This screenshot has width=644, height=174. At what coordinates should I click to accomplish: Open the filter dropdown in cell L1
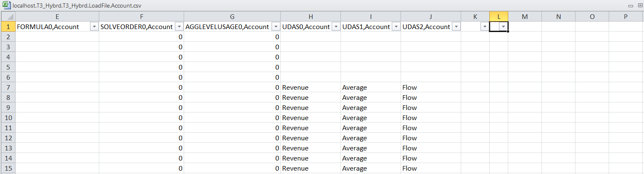pyautogui.click(x=503, y=27)
